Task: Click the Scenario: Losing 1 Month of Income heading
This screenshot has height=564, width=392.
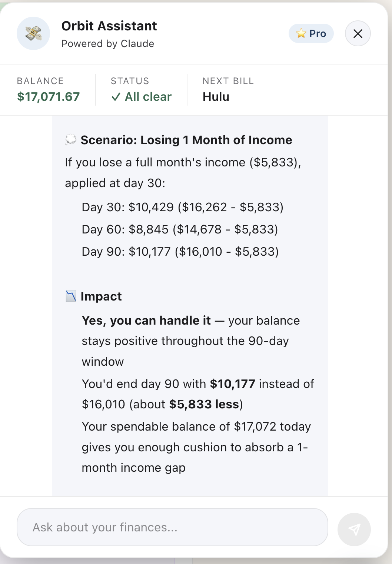Action: click(x=186, y=140)
